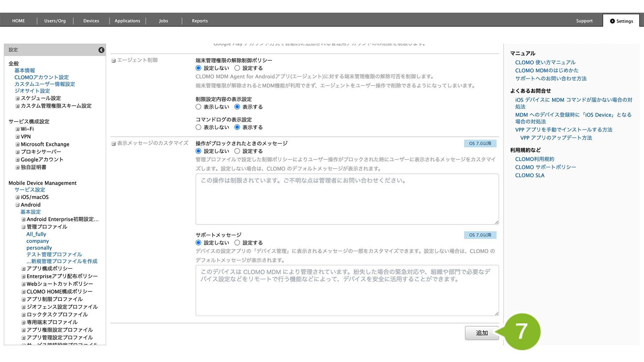Select 設定する for サポートメッセージ

(x=237, y=243)
